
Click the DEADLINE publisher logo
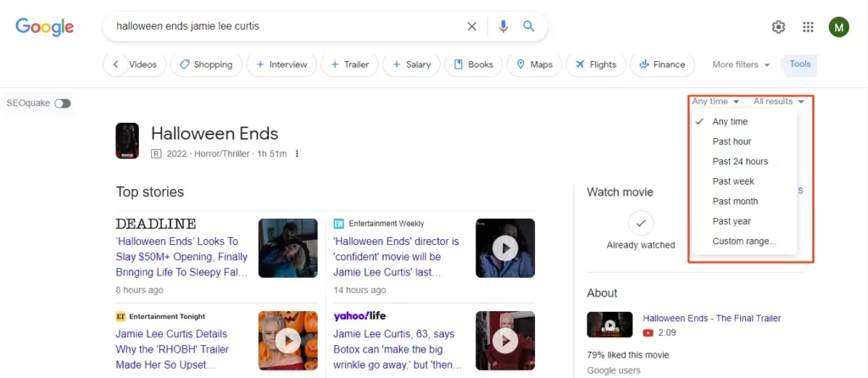(x=156, y=224)
